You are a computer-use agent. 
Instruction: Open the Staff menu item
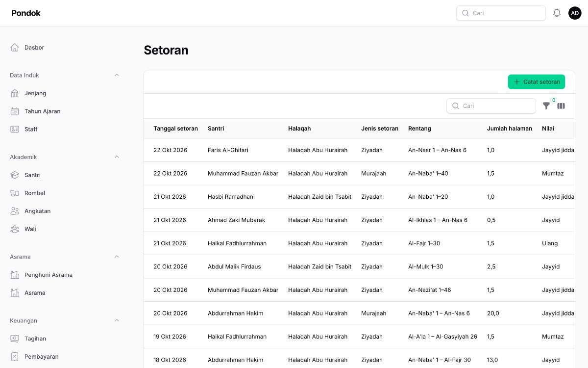[65, 129]
